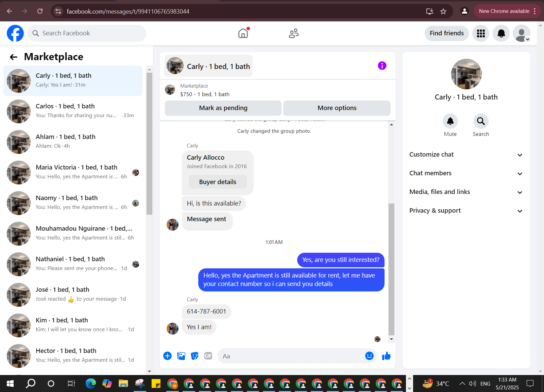This screenshot has width=544, height=392.
Task: Click the scroll down arrow in chat messages
Action: click(391, 339)
